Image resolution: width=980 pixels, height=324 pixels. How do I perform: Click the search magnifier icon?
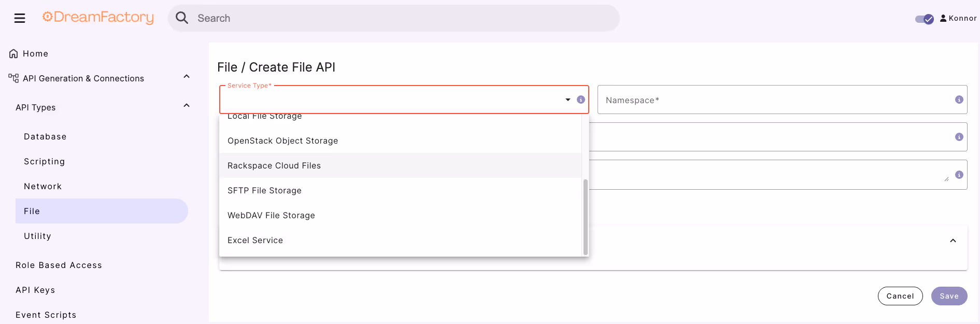click(x=182, y=18)
